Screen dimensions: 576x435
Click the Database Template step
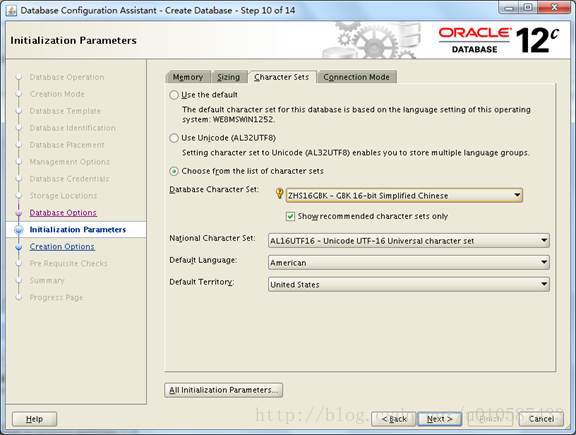coord(65,111)
